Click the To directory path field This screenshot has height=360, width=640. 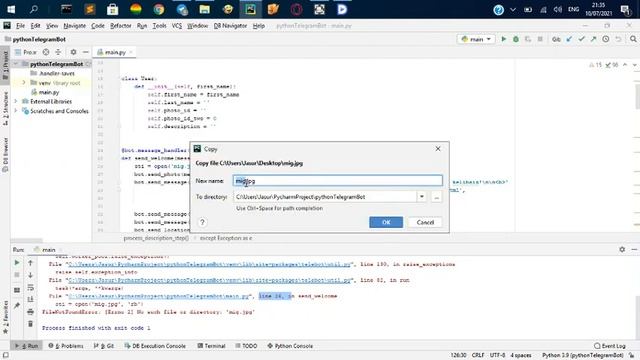[x=325, y=197]
